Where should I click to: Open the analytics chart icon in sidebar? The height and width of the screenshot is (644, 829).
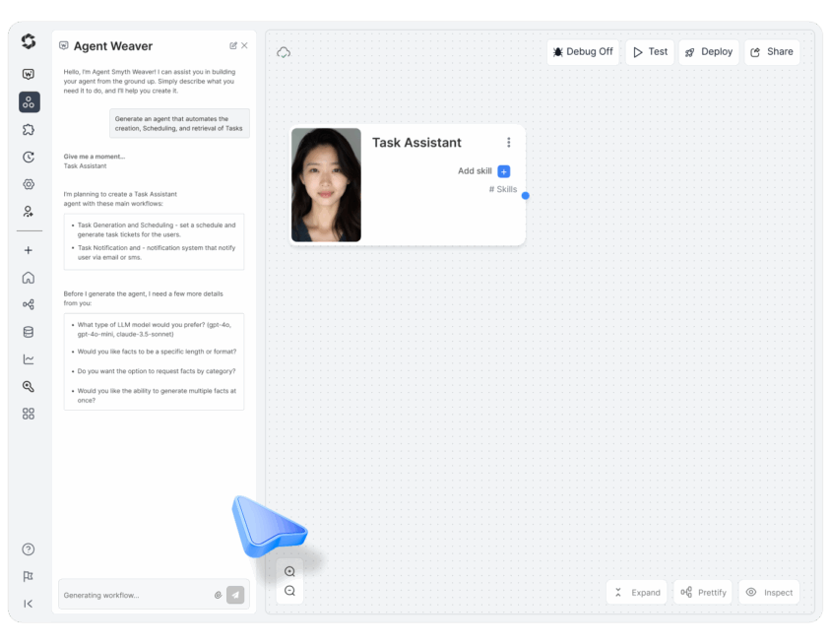pyautogui.click(x=29, y=359)
